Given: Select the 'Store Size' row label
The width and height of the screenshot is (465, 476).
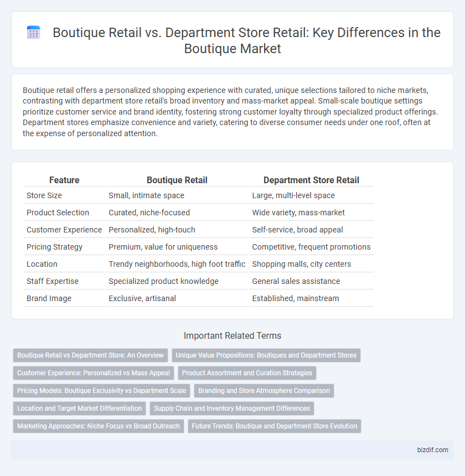Looking at the screenshot, I should 44,195.
